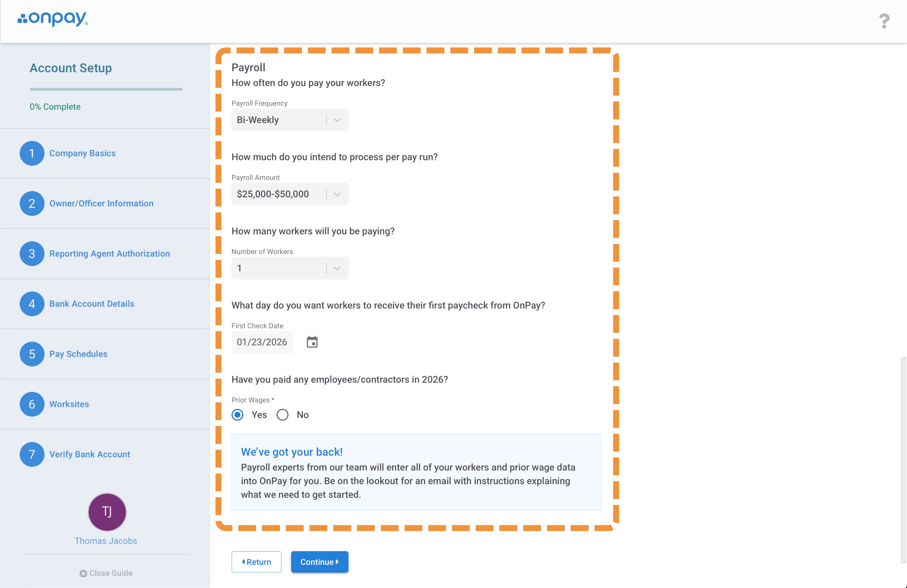This screenshot has width=907, height=588.
Task: Click the Continue button
Action: tap(319, 562)
